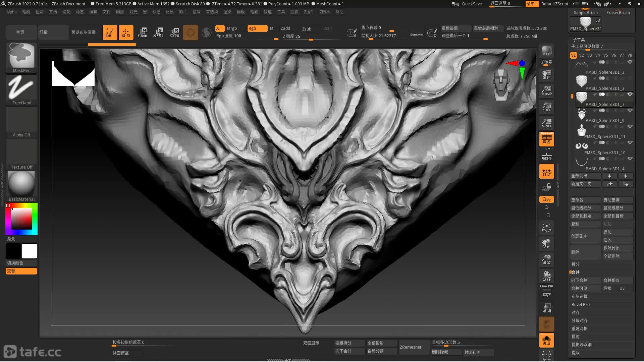Image resolution: width=644 pixels, height=362 pixels.
Task: Expand the 拆分 section
Action: coord(576,264)
